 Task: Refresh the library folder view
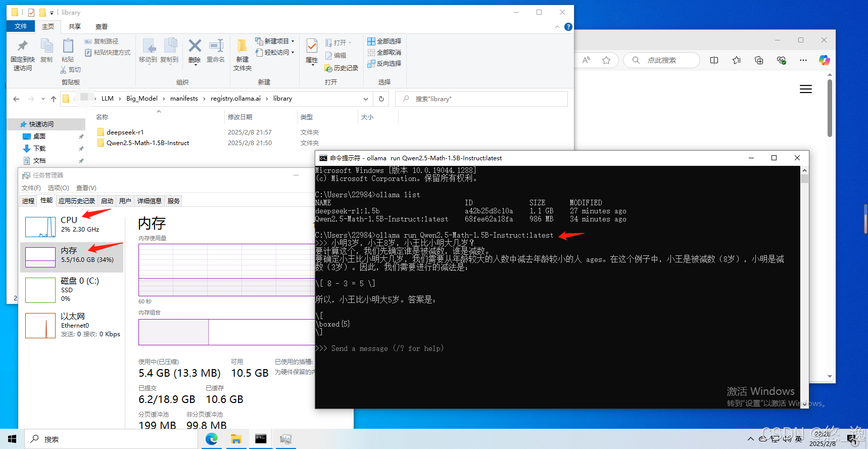tap(381, 99)
